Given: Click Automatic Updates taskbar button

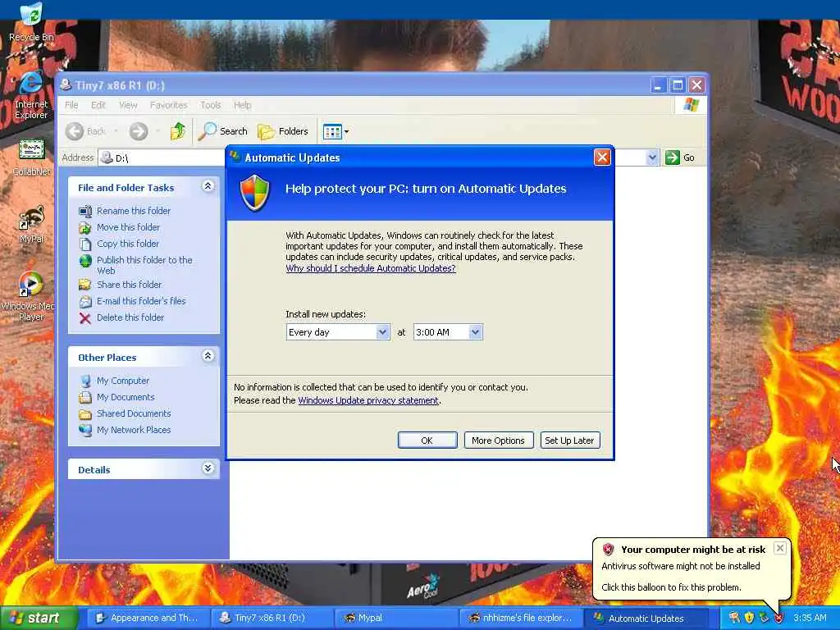Looking at the screenshot, I should coord(645,618).
